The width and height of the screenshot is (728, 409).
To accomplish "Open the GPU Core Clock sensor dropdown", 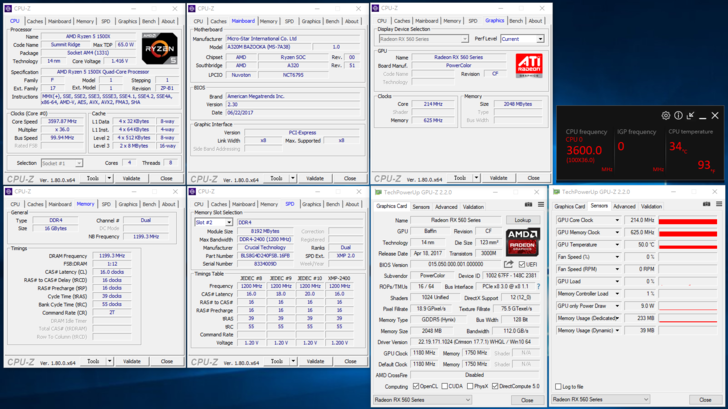I will [617, 221].
